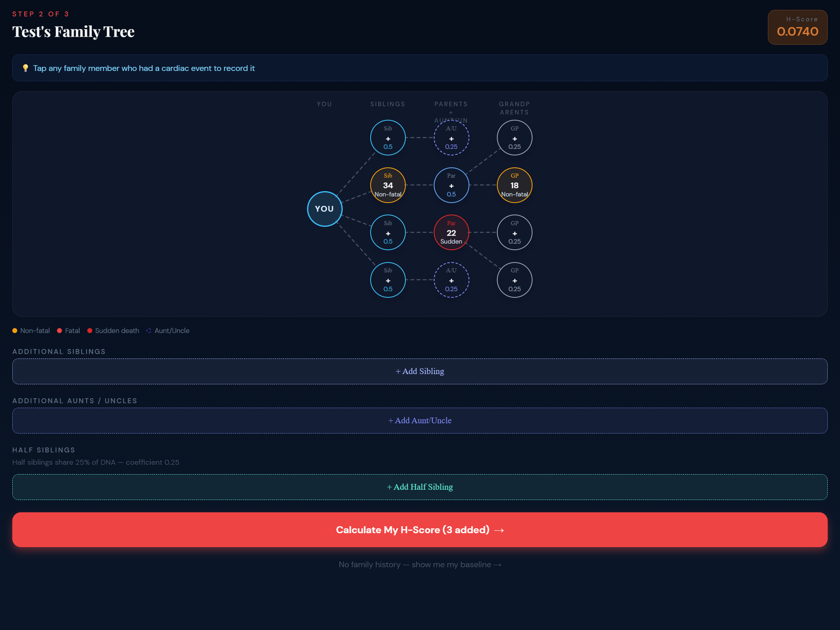The width and height of the screenshot is (840, 630).
Task: Click the 'ADDITIONAL AUNTS / UNCLES' heading
Action: (x=75, y=401)
